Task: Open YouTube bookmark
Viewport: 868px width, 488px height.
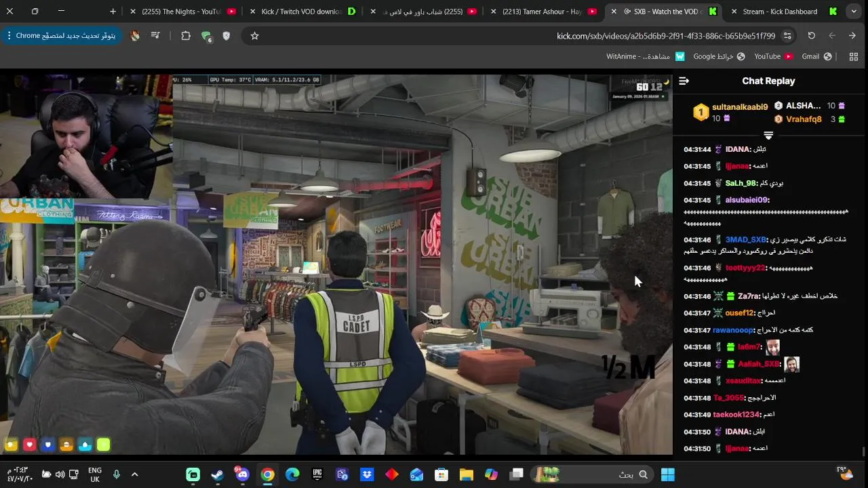Action: (x=773, y=56)
